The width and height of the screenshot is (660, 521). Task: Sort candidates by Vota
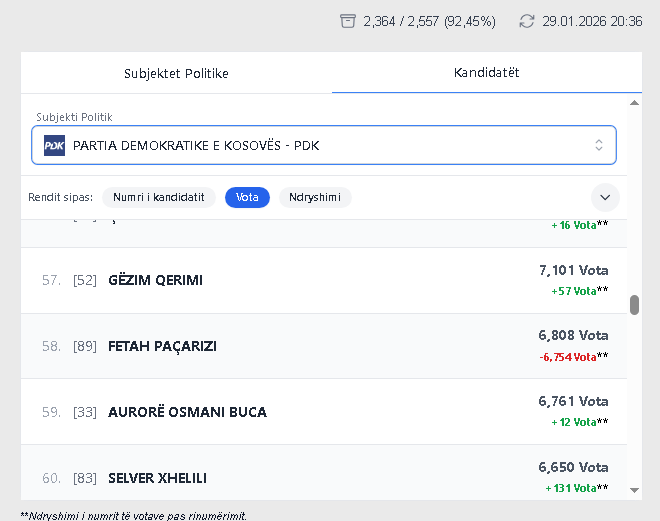coord(247,198)
